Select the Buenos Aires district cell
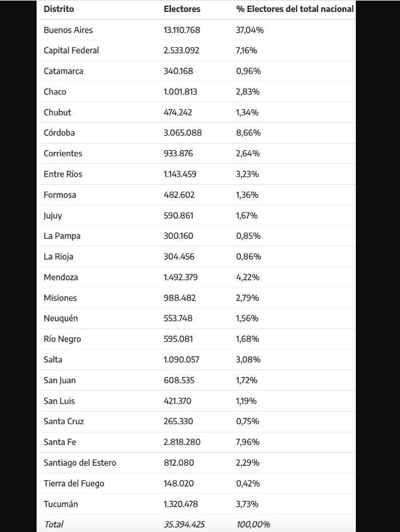 [68, 30]
